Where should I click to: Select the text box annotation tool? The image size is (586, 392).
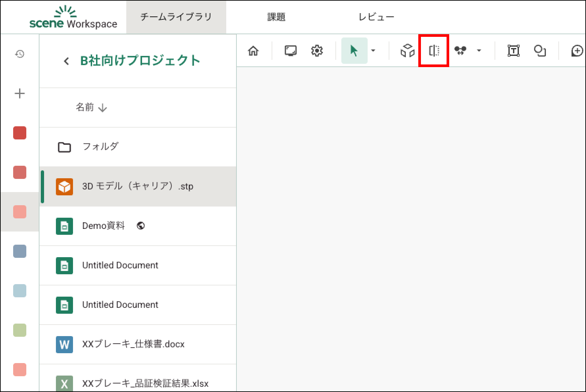pyautogui.click(x=513, y=51)
